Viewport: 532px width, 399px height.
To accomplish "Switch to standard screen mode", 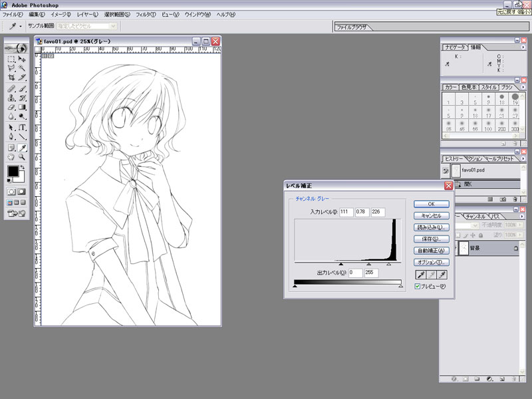I will point(9,203).
